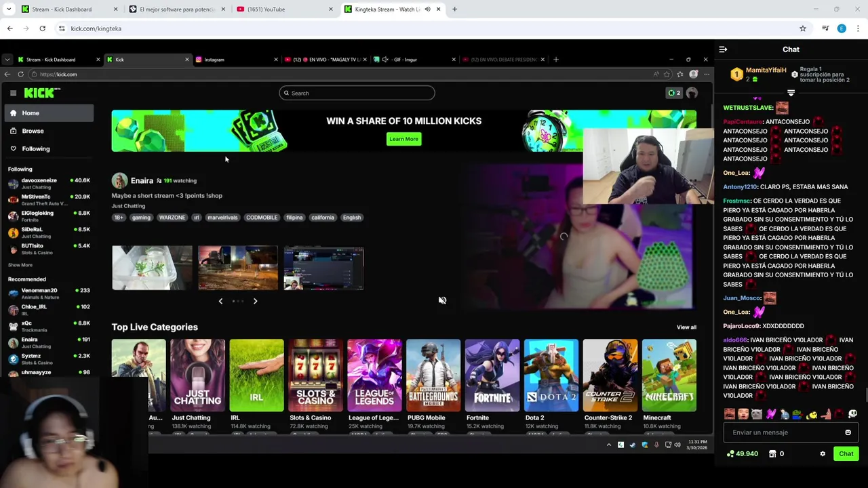Open the inner browser tab list dropdown
This screenshot has width=868, height=488.
pyautogui.click(x=7, y=60)
